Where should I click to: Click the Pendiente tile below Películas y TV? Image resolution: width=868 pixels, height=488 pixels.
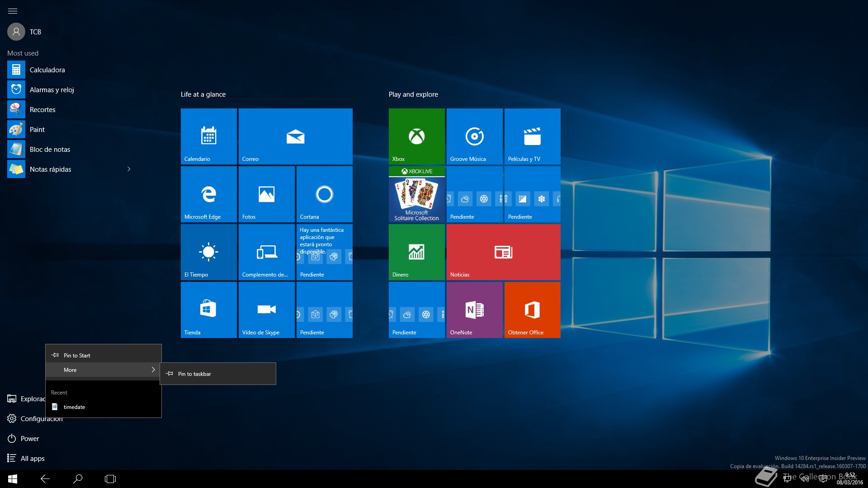point(533,194)
